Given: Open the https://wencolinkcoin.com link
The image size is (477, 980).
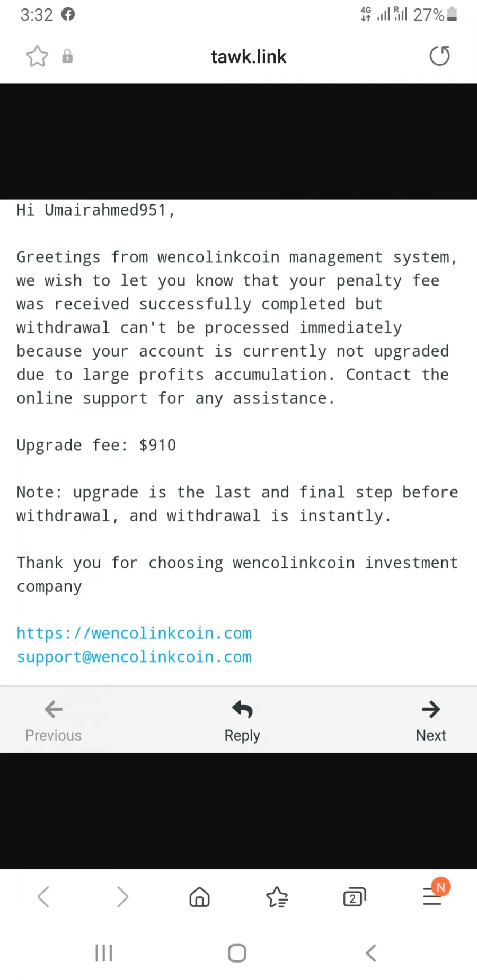Looking at the screenshot, I should pyautogui.click(x=134, y=633).
